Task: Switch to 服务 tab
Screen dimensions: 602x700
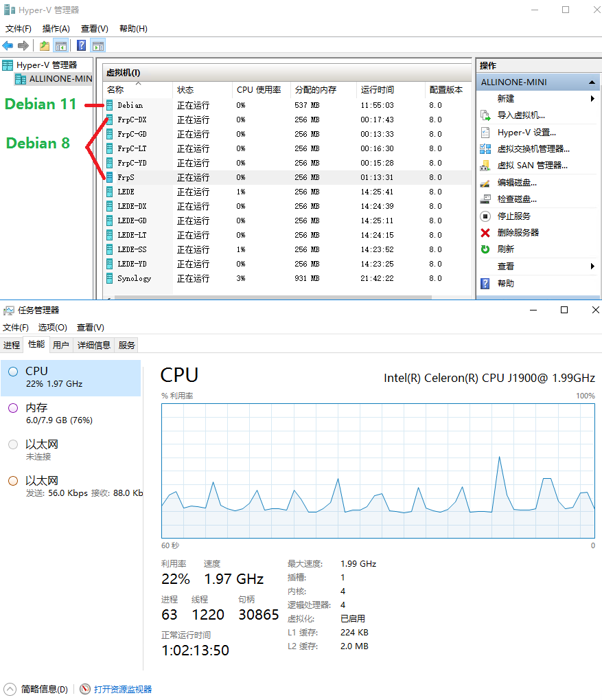Action: [x=127, y=345]
